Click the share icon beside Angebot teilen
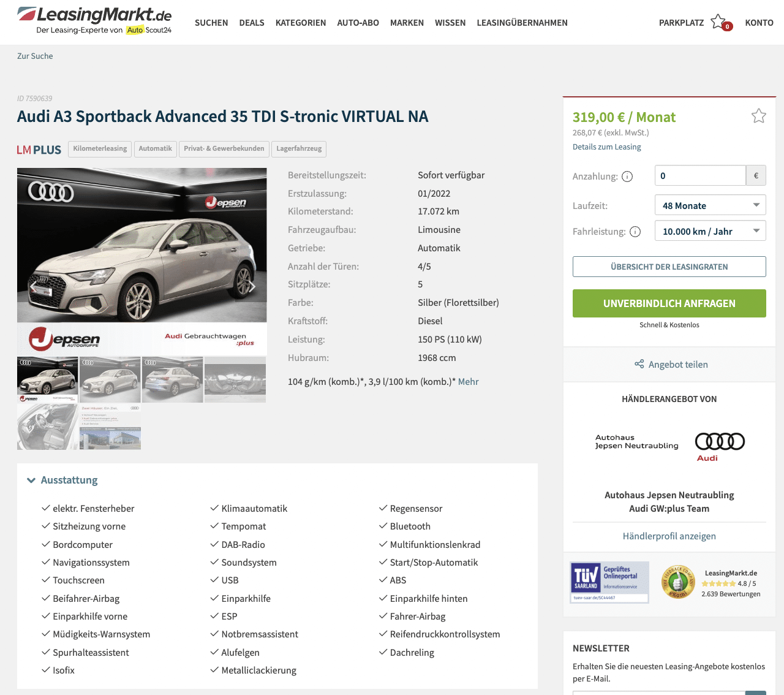The image size is (784, 695). pyautogui.click(x=639, y=364)
